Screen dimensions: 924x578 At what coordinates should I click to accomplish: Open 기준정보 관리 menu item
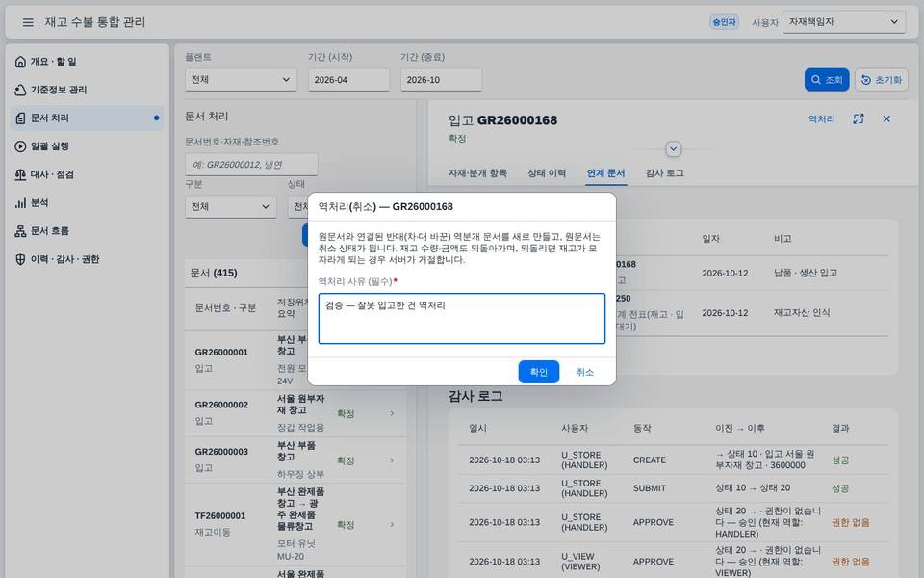88,90
